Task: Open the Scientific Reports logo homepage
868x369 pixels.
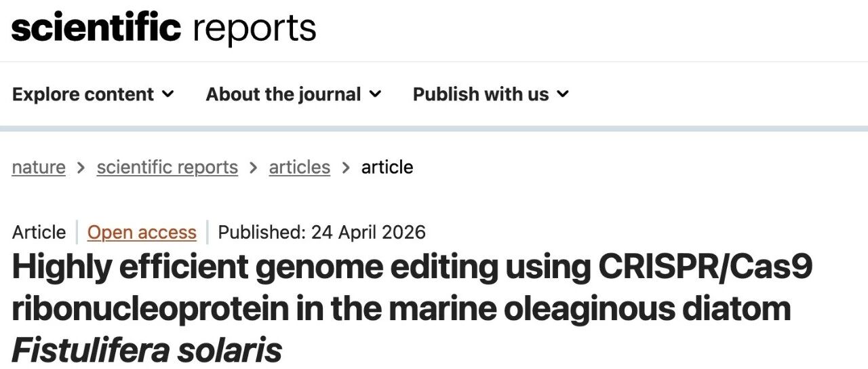Action: (x=164, y=28)
